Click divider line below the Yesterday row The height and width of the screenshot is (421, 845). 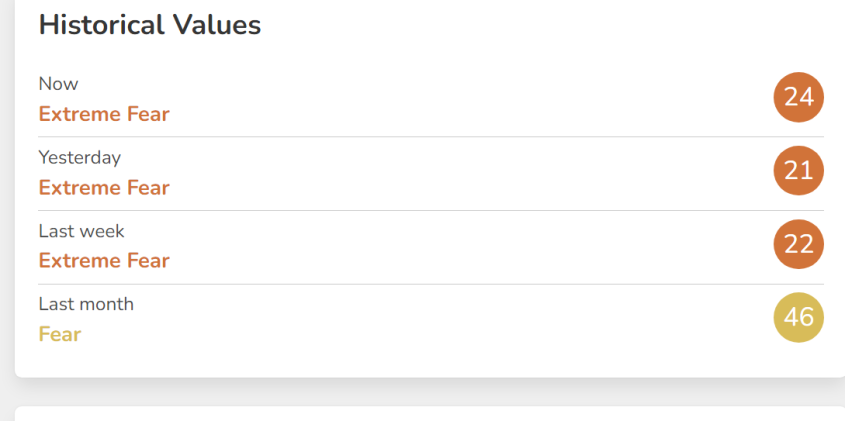click(431, 210)
